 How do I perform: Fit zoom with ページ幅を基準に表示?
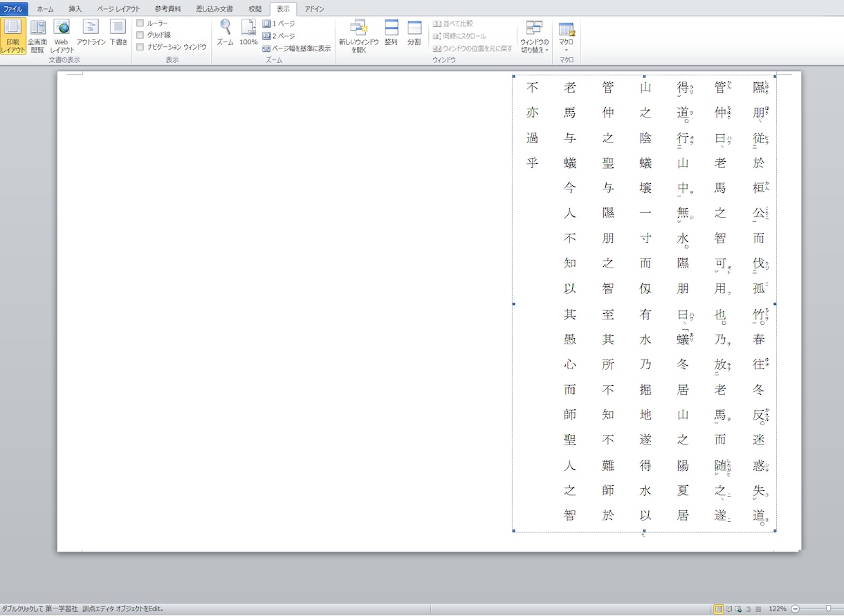[x=297, y=48]
